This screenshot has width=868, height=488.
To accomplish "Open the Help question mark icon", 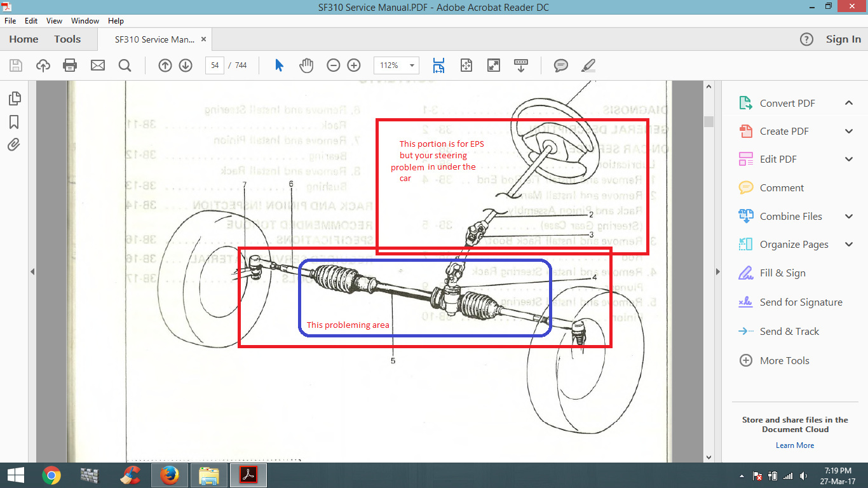I will 806,39.
